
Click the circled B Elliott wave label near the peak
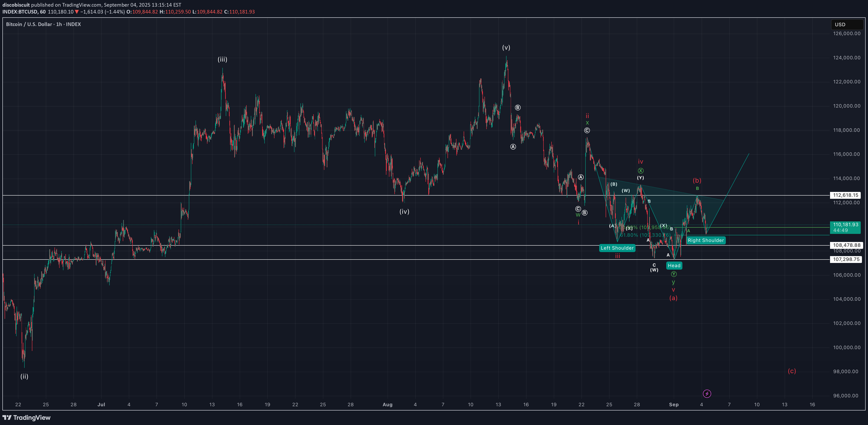[x=518, y=107]
